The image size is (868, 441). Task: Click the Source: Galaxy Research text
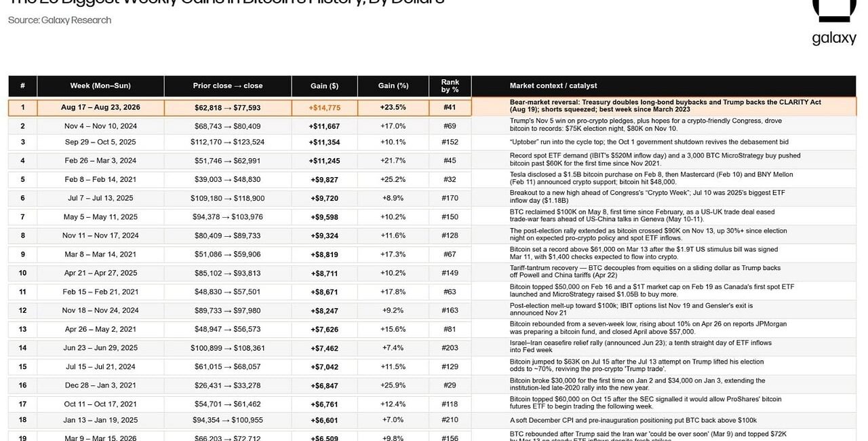(x=60, y=20)
